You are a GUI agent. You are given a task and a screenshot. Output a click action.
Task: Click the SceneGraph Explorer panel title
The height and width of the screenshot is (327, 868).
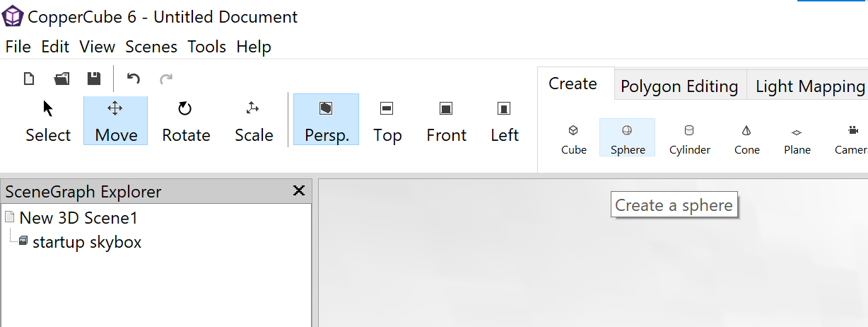(83, 191)
